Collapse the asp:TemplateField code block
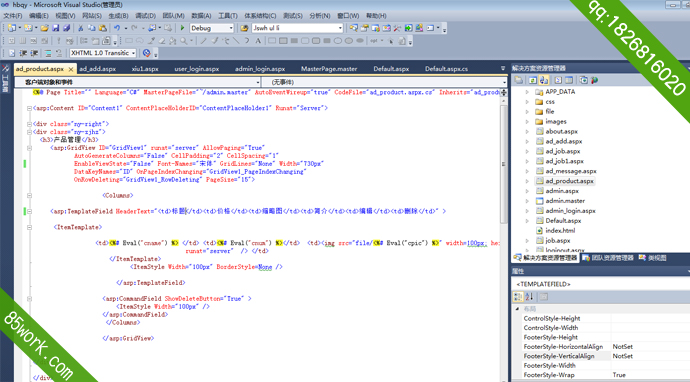The height and width of the screenshot is (382, 690). (29, 211)
